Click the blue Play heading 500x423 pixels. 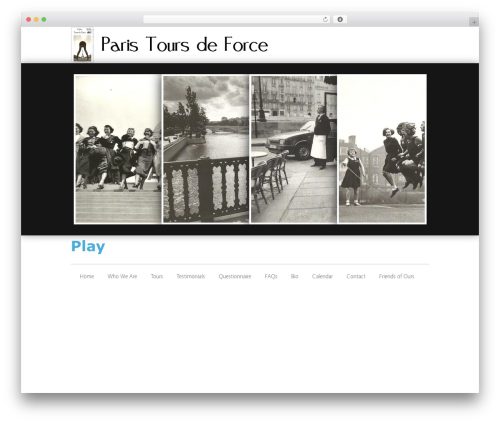(88, 247)
